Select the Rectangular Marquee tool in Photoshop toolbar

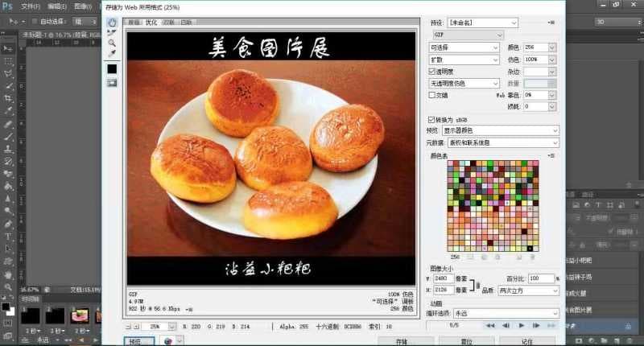pyautogui.click(x=8, y=61)
